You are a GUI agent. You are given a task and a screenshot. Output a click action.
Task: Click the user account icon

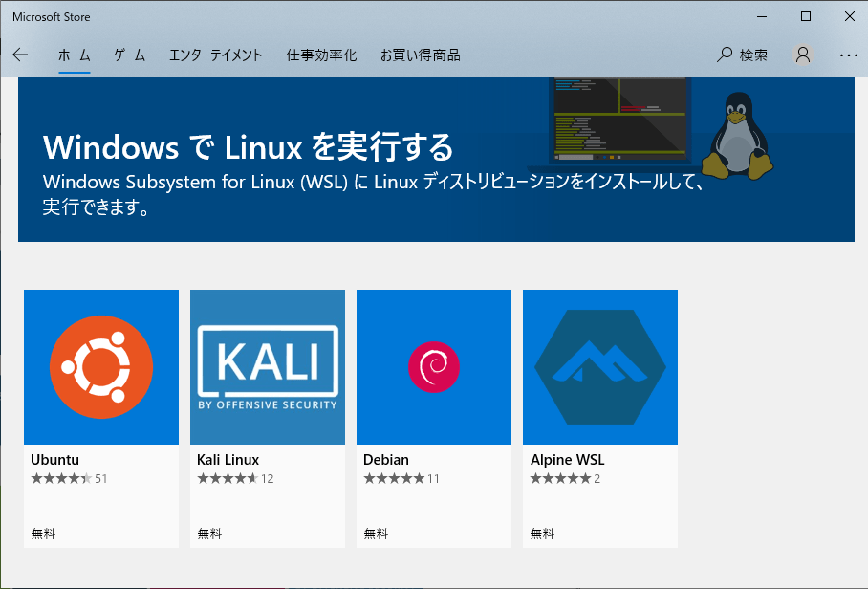(802, 55)
